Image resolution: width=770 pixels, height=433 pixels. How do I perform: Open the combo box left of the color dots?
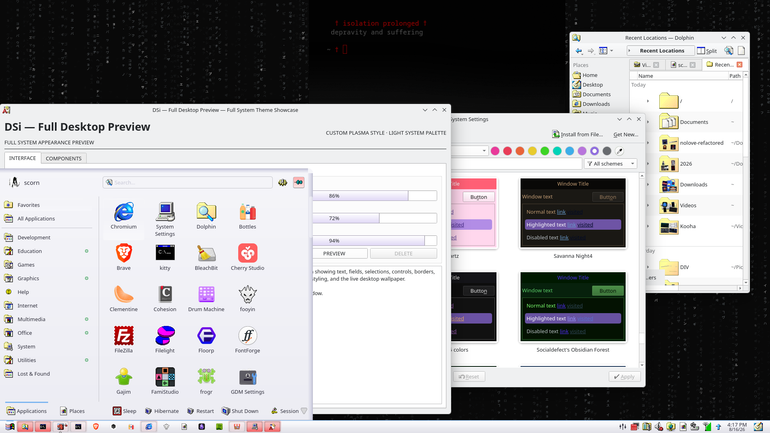pos(469,151)
